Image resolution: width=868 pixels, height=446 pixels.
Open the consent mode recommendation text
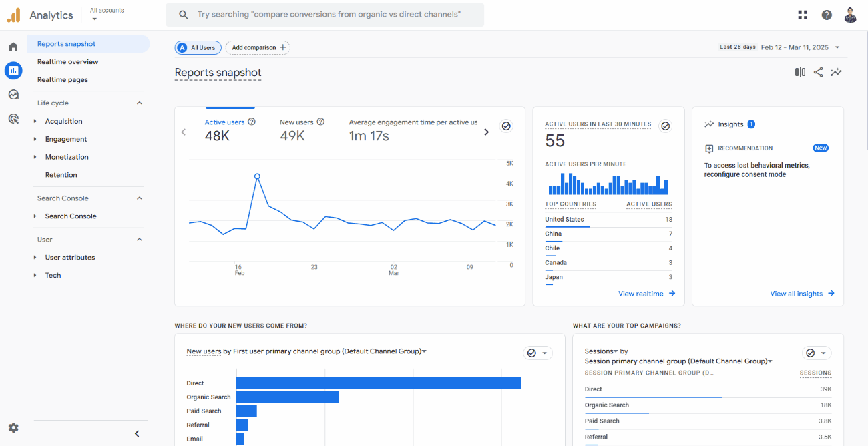756,170
